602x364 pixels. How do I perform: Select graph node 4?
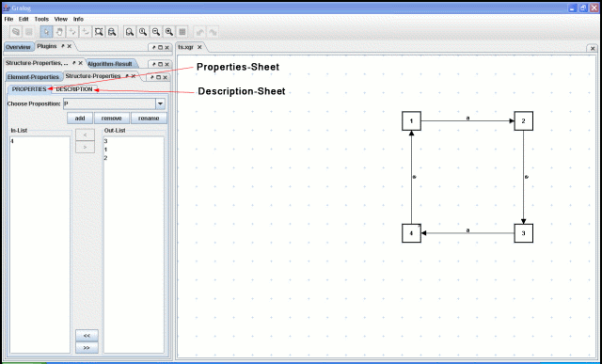pos(411,233)
